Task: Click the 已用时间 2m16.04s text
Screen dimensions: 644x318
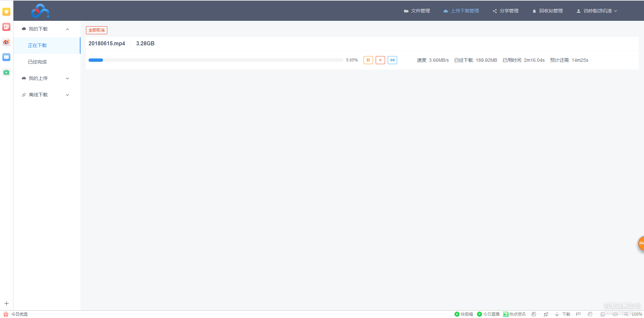Action: [524, 60]
